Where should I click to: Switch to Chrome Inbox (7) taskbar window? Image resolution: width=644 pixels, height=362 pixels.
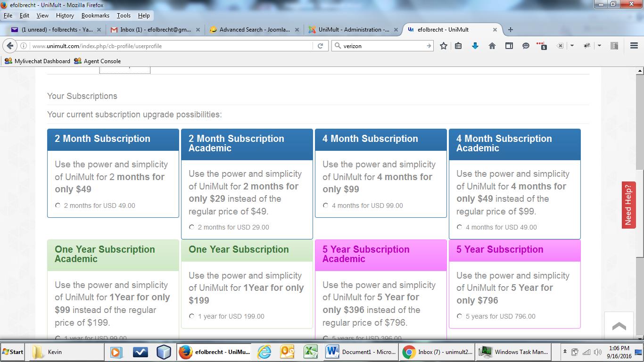coord(438,352)
